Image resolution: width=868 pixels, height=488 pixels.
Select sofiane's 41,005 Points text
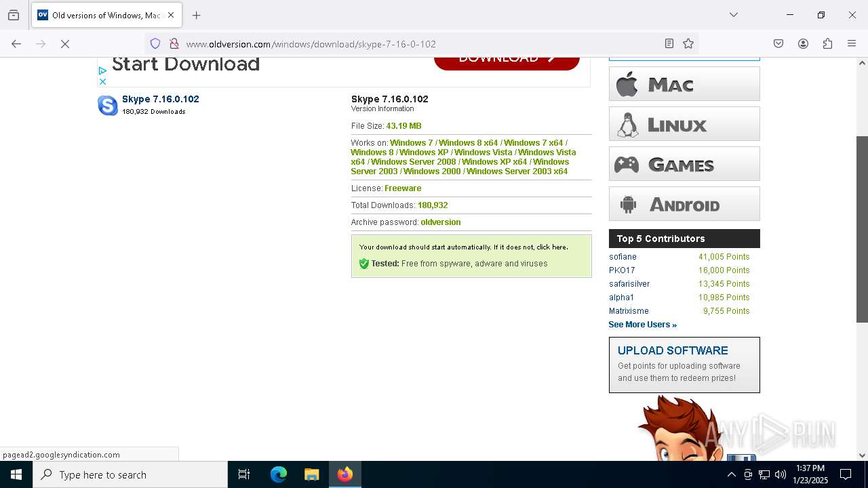click(724, 257)
